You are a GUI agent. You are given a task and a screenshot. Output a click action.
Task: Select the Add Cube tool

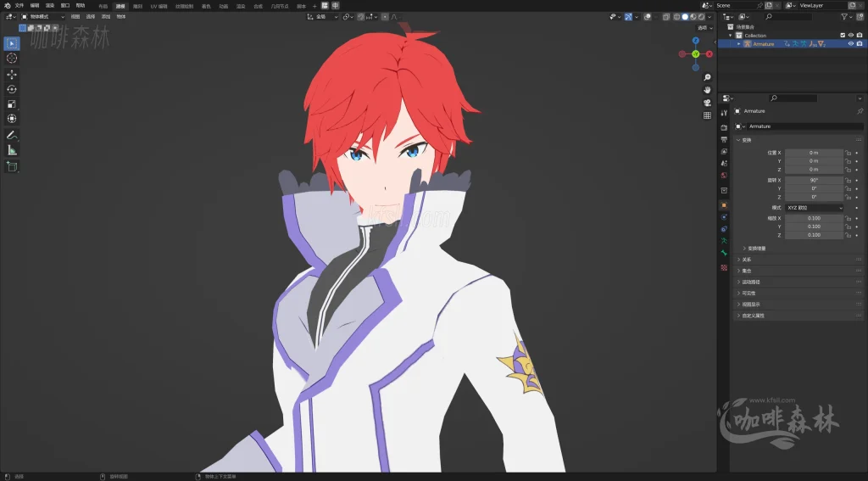coord(12,166)
